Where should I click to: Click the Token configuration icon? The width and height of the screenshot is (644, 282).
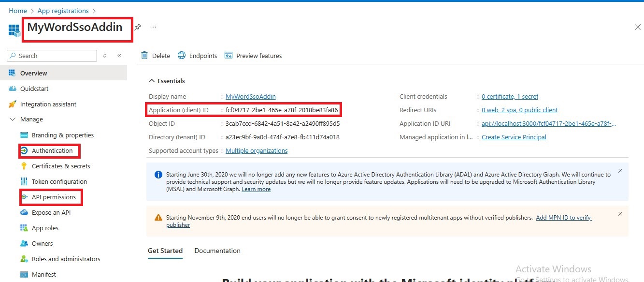coord(24,181)
